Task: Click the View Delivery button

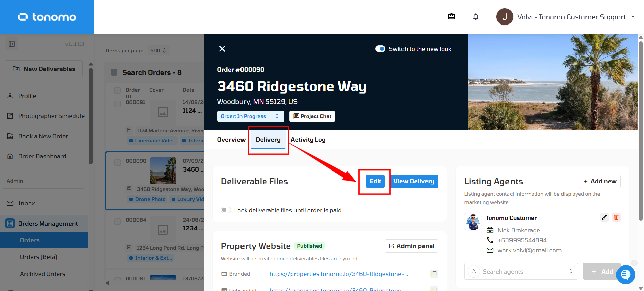Action: [x=414, y=181]
